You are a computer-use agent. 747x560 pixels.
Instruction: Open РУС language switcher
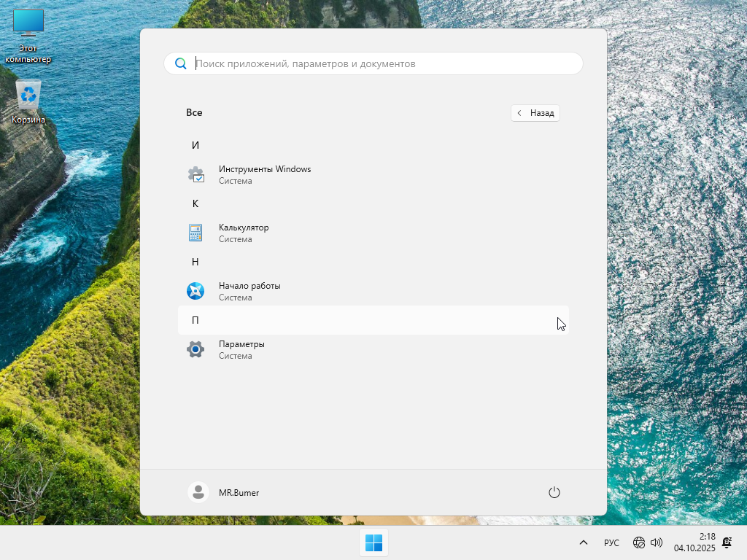coord(611,542)
